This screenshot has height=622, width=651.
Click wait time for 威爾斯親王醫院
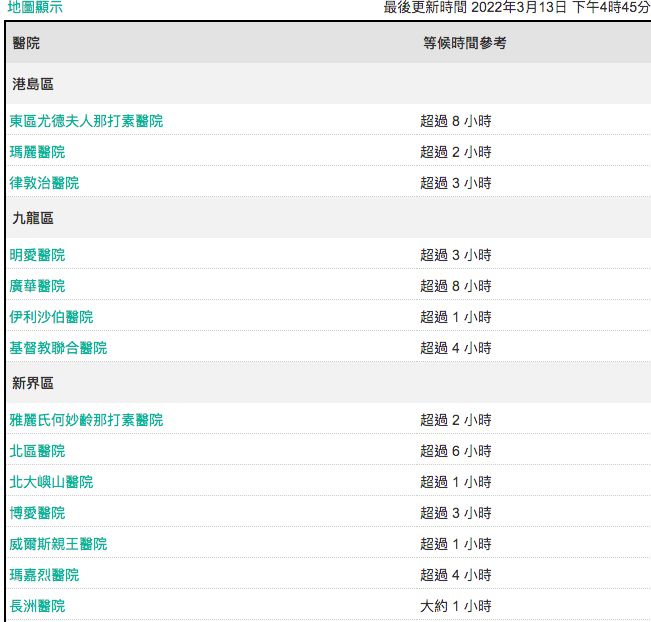click(456, 544)
